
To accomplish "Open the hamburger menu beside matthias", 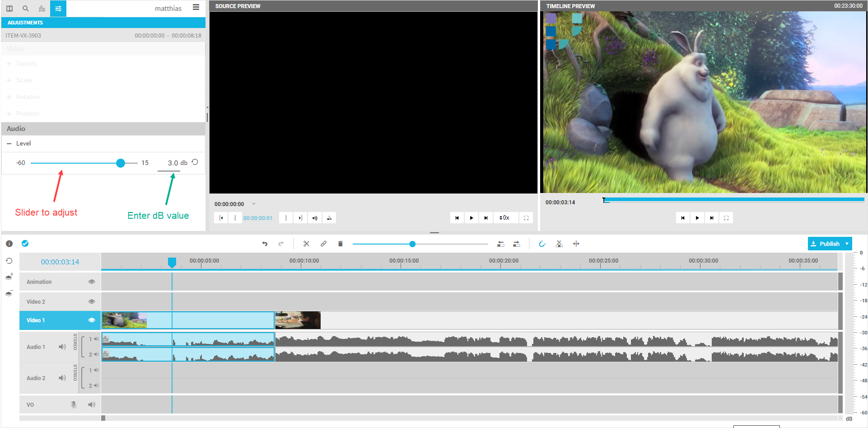I will point(196,7).
